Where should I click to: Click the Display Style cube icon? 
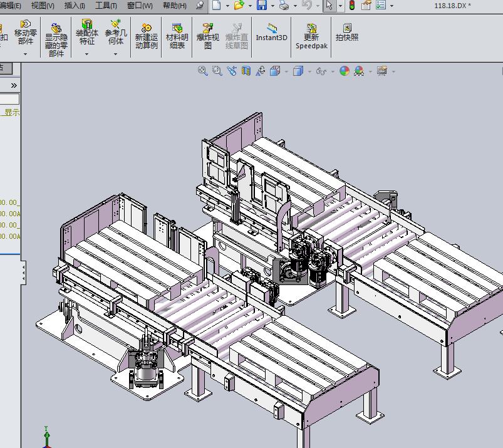[298, 71]
